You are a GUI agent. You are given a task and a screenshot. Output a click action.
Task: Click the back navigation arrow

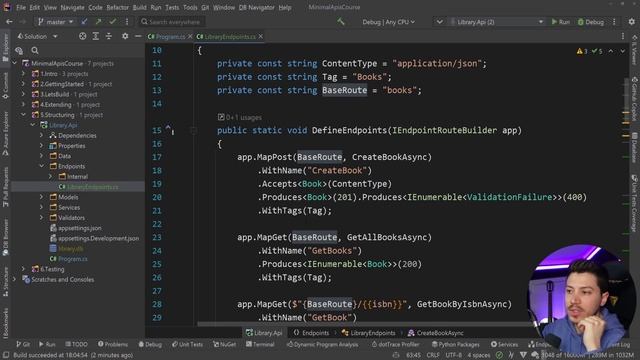coord(9,22)
